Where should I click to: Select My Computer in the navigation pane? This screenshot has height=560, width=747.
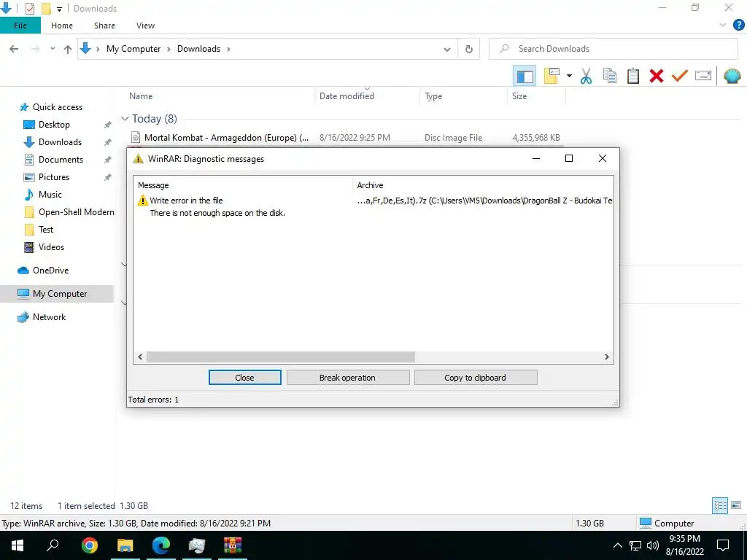pyautogui.click(x=60, y=294)
